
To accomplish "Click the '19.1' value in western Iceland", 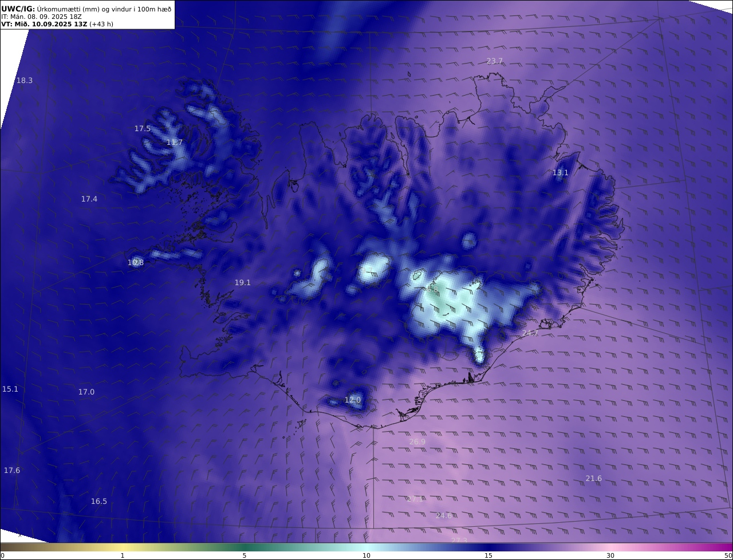I will tap(243, 283).
